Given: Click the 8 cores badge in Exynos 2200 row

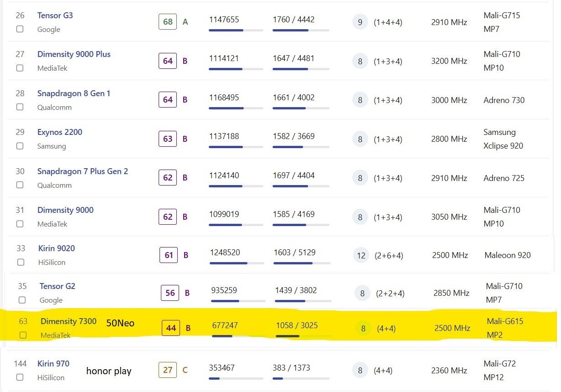Looking at the screenshot, I should 360,139.
